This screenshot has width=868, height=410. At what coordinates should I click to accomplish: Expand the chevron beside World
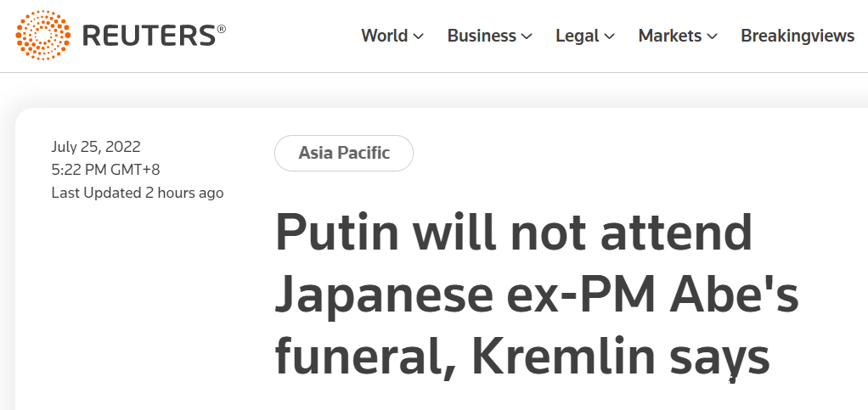point(418,37)
